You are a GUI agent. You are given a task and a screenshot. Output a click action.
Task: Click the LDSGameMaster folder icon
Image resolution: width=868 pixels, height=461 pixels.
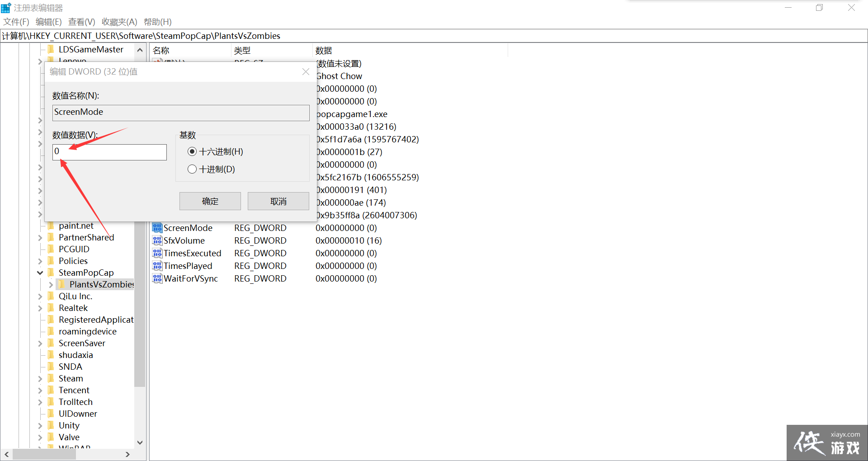(x=51, y=49)
